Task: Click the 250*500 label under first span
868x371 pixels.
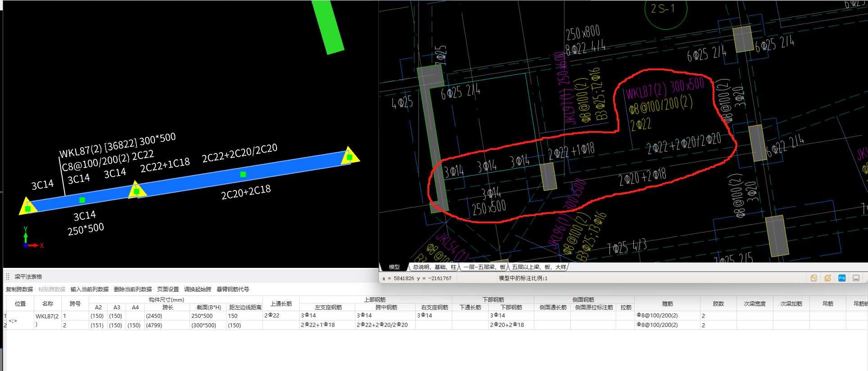Action: [x=86, y=229]
